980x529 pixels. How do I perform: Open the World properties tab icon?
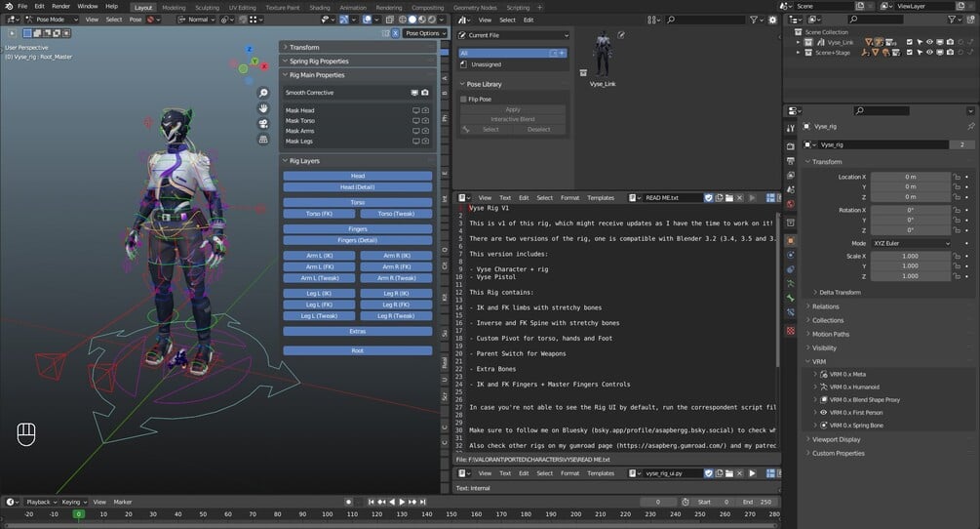pyautogui.click(x=791, y=204)
